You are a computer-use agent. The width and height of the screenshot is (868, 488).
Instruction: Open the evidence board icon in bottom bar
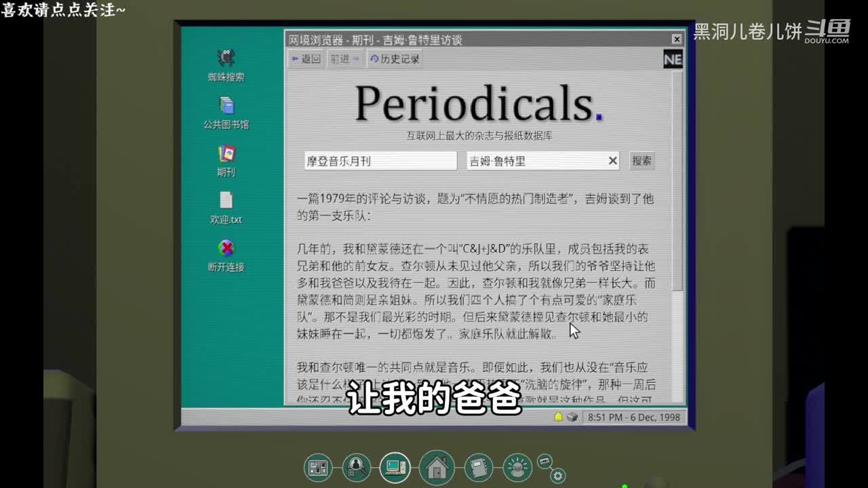tap(318, 467)
